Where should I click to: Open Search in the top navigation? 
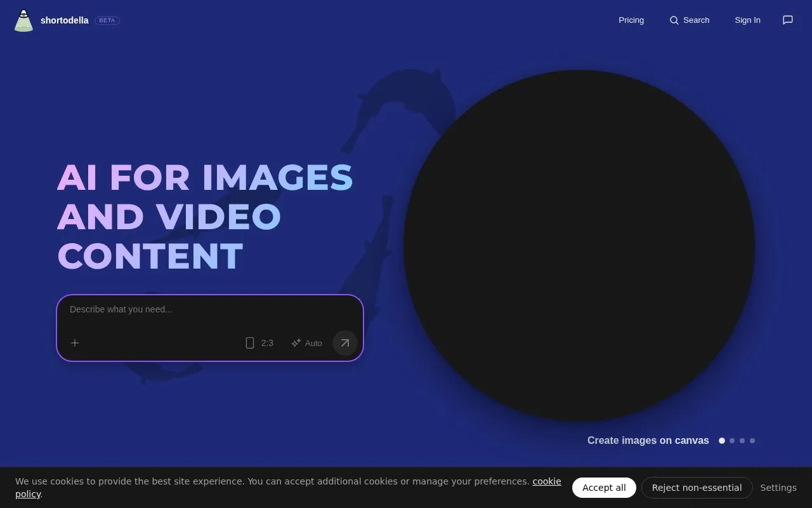click(690, 20)
